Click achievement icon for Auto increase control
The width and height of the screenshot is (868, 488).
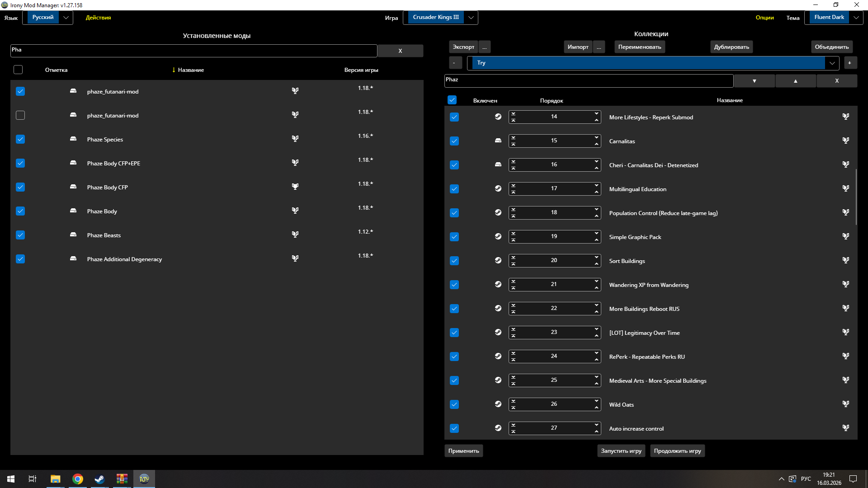click(846, 428)
